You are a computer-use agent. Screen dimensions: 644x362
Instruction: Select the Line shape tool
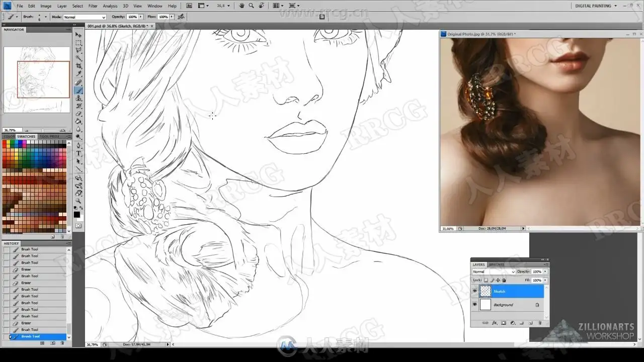tap(79, 169)
